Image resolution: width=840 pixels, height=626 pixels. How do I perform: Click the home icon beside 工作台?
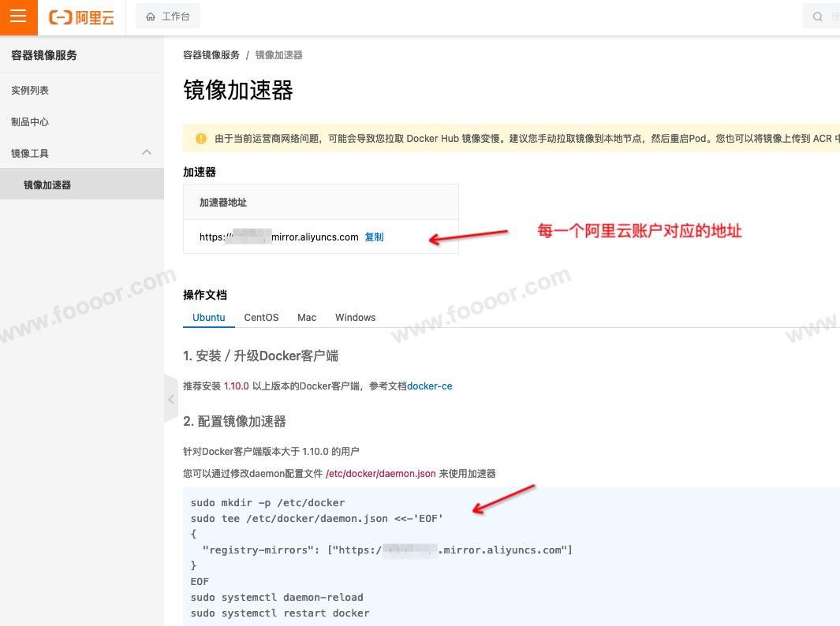(x=151, y=17)
